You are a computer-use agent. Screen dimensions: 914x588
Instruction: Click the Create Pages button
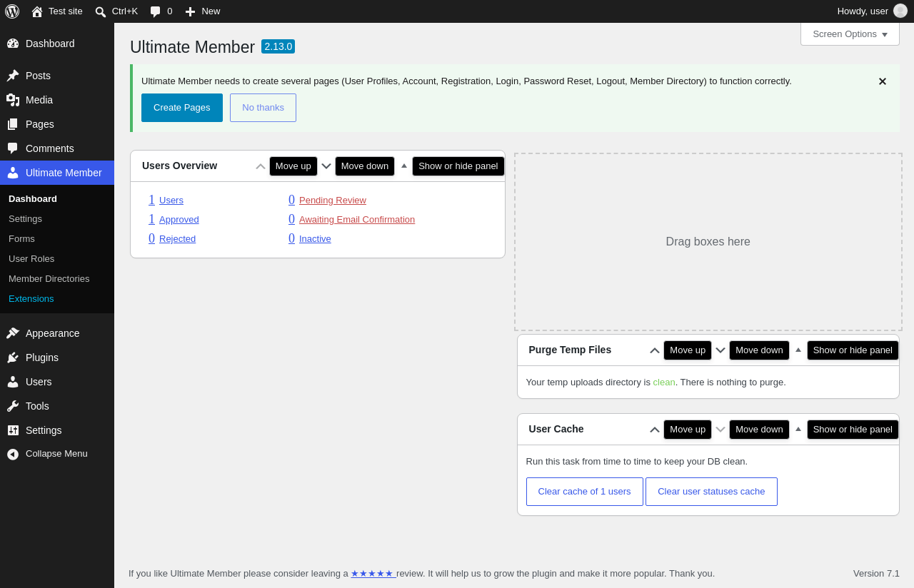coord(182,108)
